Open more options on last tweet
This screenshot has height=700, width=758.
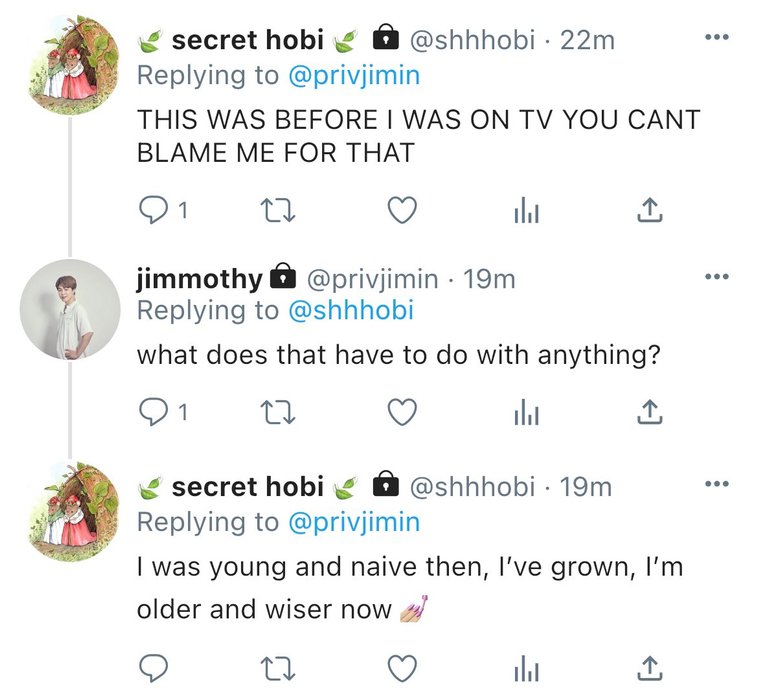pos(716,486)
